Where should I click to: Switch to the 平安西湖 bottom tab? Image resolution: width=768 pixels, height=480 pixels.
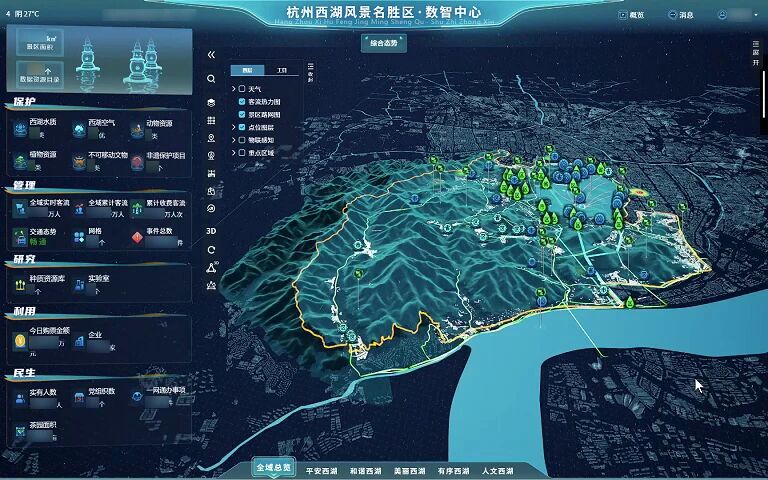pyautogui.click(x=322, y=470)
